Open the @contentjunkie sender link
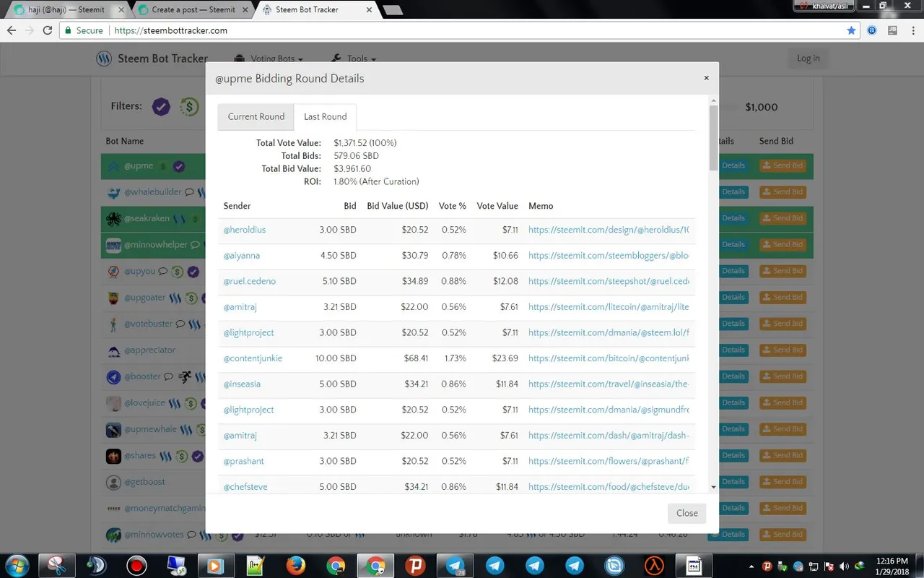Viewport: 924px width, 578px height. pos(253,358)
